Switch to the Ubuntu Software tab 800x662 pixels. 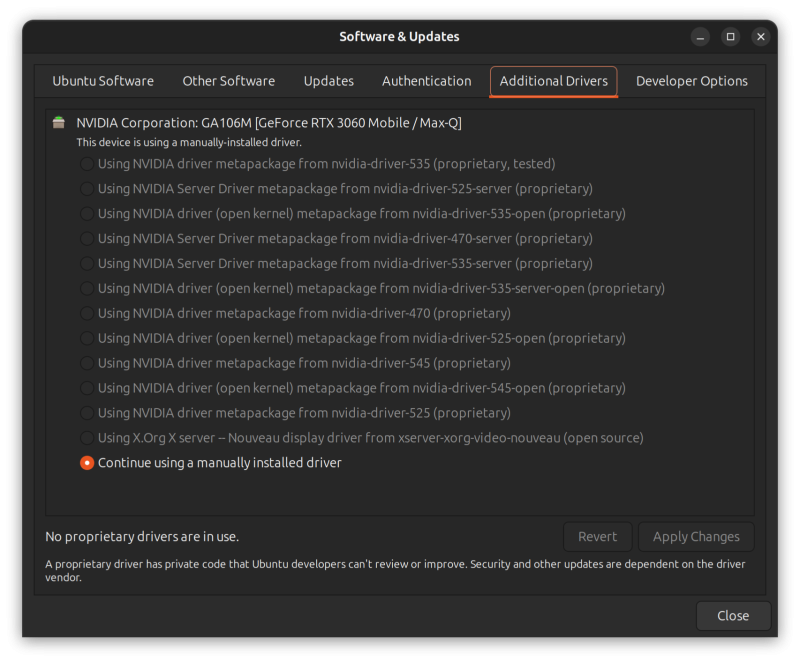[x=103, y=81]
